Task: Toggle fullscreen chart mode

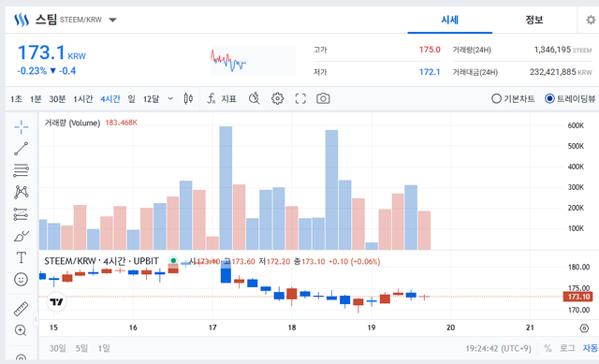Action: tap(300, 99)
